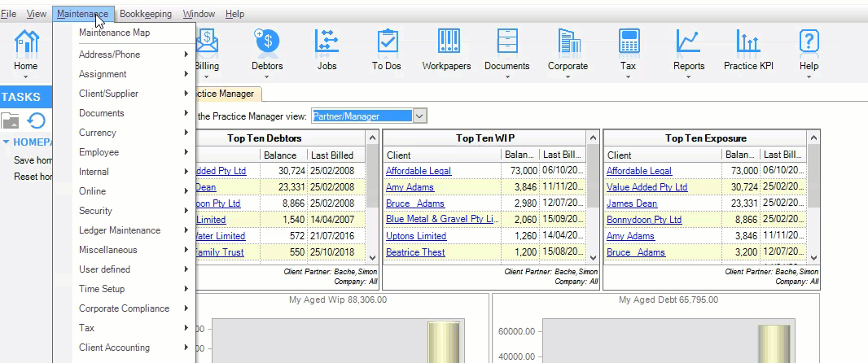This screenshot has height=363, width=868.
Task: Open the View menu
Action: [x=37, y=14]
